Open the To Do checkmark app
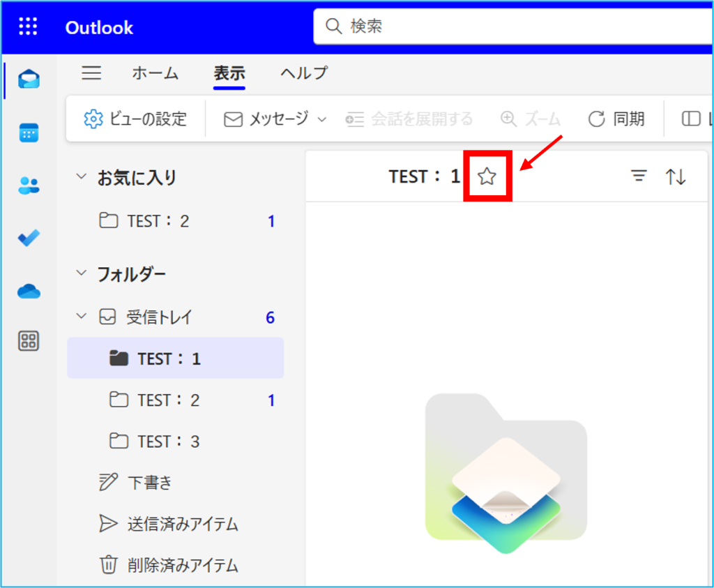714x588 pixels. [29, 238]
